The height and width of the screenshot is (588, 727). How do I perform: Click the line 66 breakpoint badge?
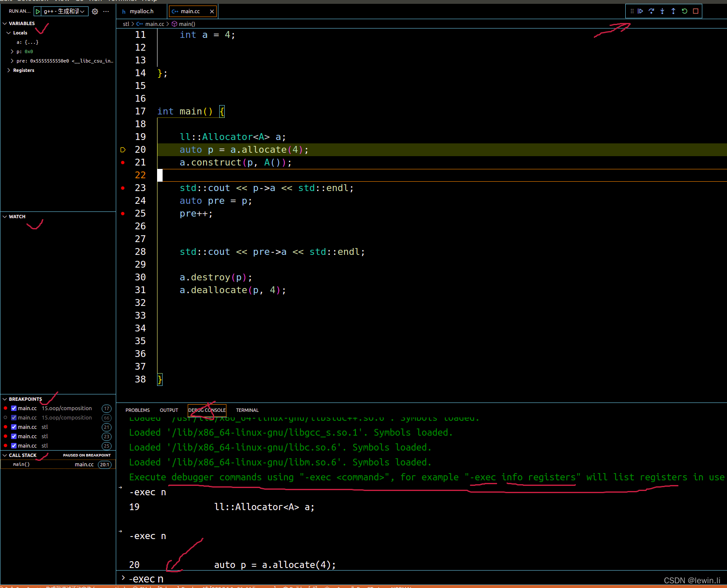point(106,418)
